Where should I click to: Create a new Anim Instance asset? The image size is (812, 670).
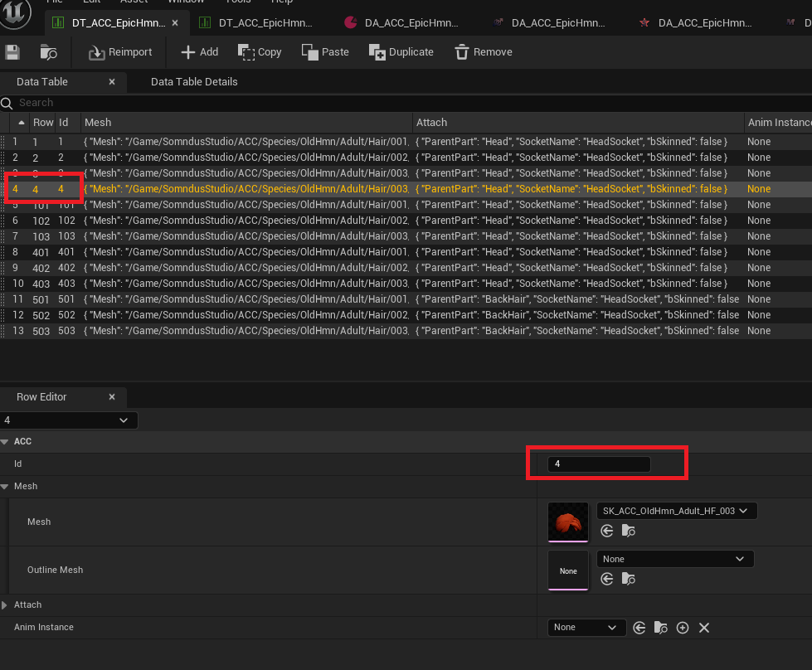click(682, 628)
